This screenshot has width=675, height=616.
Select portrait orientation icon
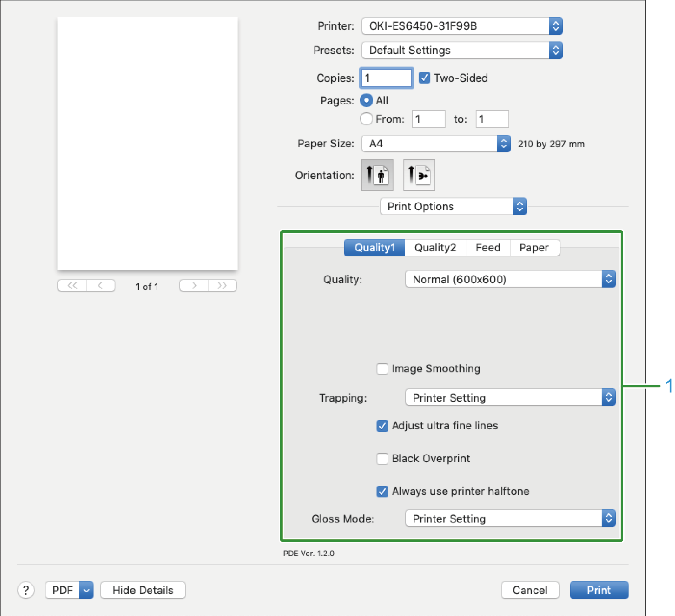[377, 175]
